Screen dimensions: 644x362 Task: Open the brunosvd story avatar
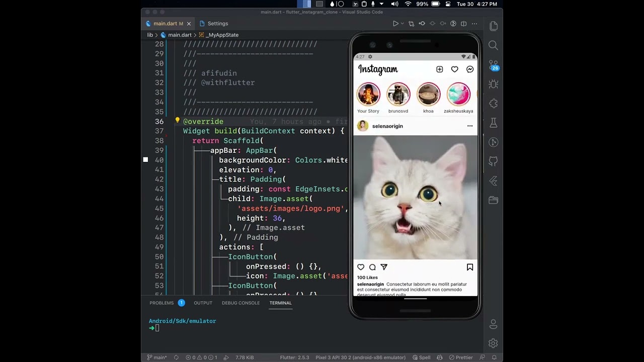click(x=398, y=95)
